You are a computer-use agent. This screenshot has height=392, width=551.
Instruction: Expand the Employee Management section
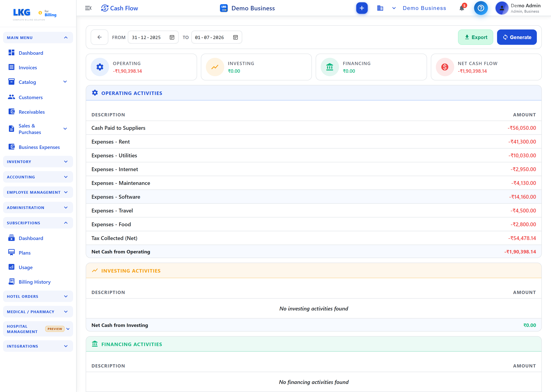click(38, 192)
